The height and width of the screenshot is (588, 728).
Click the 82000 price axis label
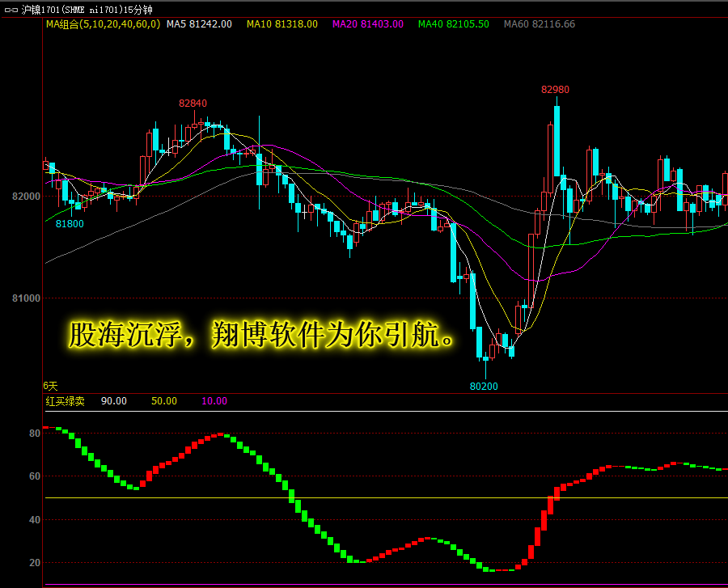[x=26, y=197]
